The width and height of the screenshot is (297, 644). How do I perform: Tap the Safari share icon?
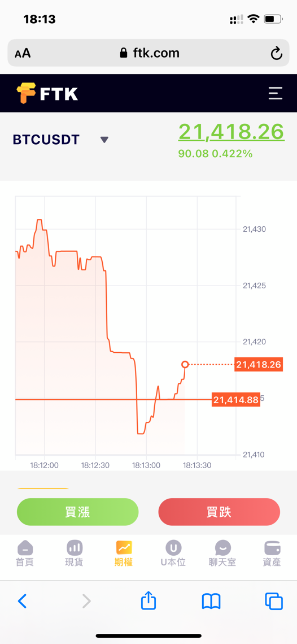click(x=148, y=601)
